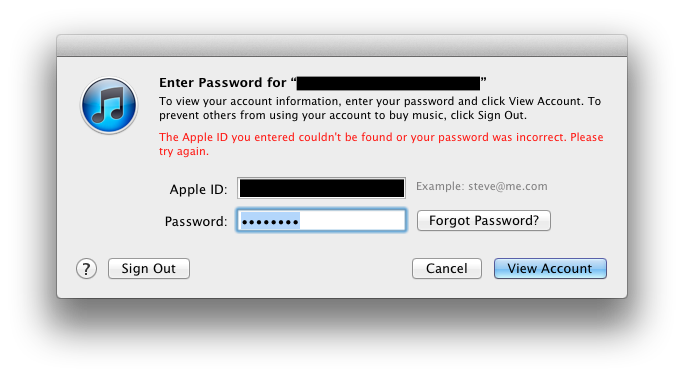Click the "Apple ID:" field label
The image size is (684, 377).
coord(198,189)
